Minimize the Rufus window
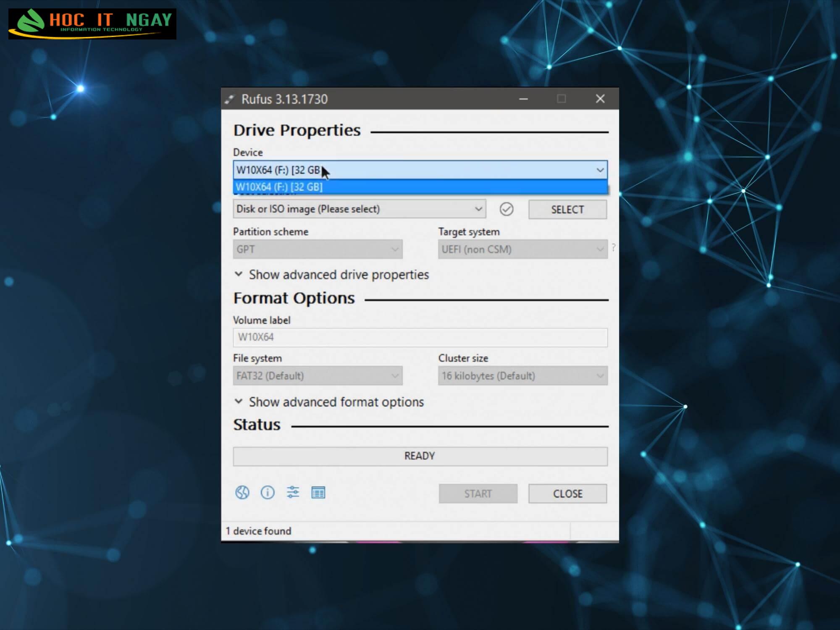This screenshot has height=630, width=840. tap(523, 99)
